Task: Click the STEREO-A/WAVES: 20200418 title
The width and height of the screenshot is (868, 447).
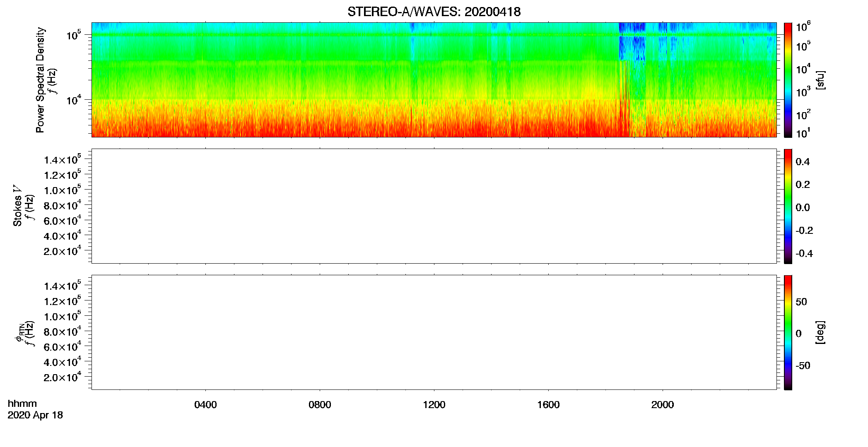Action: pos(434,12)
